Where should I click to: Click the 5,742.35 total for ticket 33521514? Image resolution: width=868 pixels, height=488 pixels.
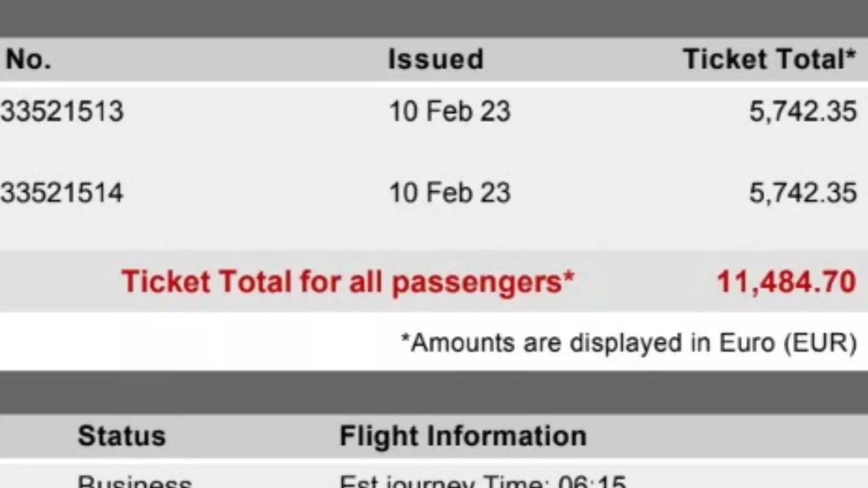coord(802,193)
